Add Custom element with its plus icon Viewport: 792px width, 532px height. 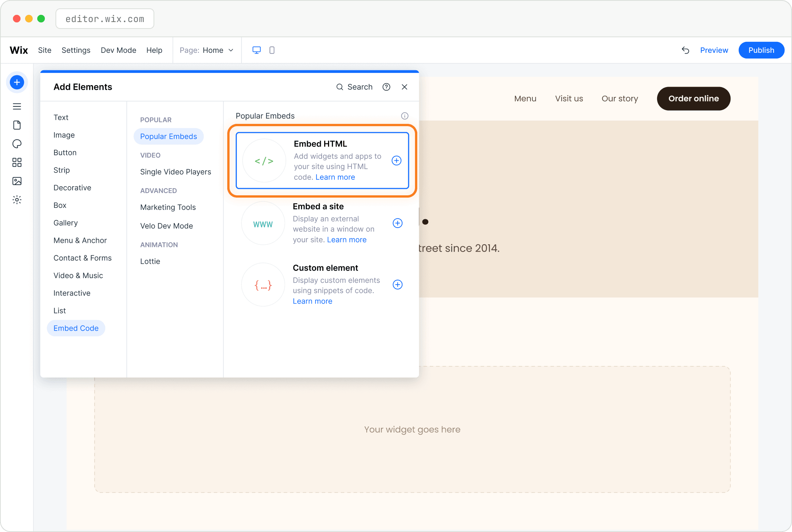(398, 285)
